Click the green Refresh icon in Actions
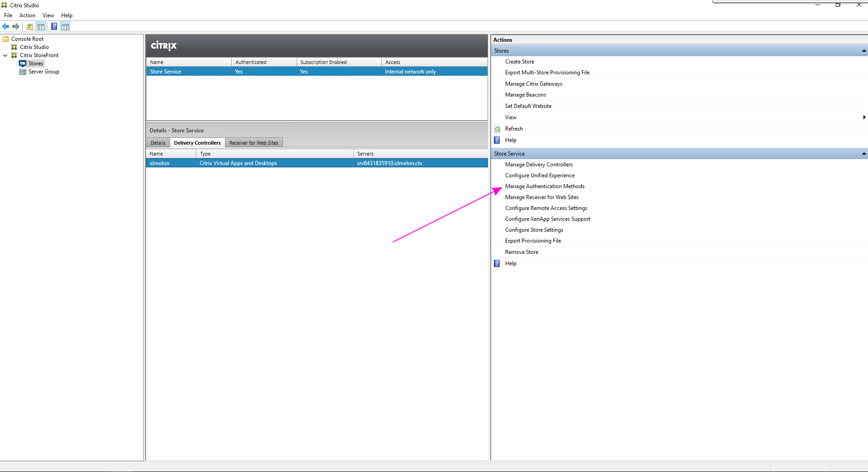The width and height of the screenshot is (868, 472). coord(497,129)
